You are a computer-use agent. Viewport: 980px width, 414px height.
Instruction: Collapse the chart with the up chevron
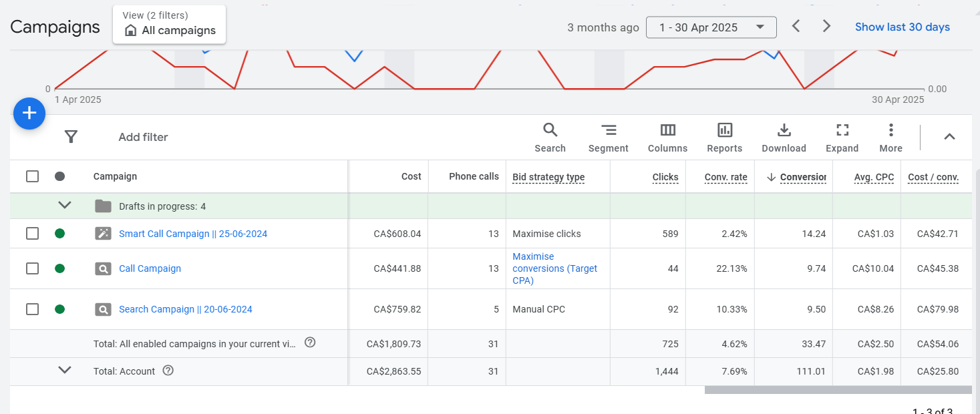tap(949, 137)
